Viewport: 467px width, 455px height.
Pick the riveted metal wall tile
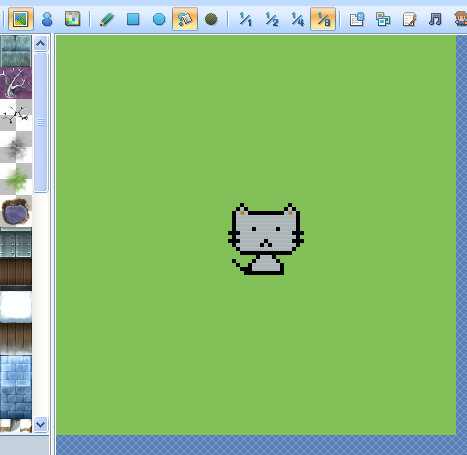pyautogui.click(x=16, y=243)
